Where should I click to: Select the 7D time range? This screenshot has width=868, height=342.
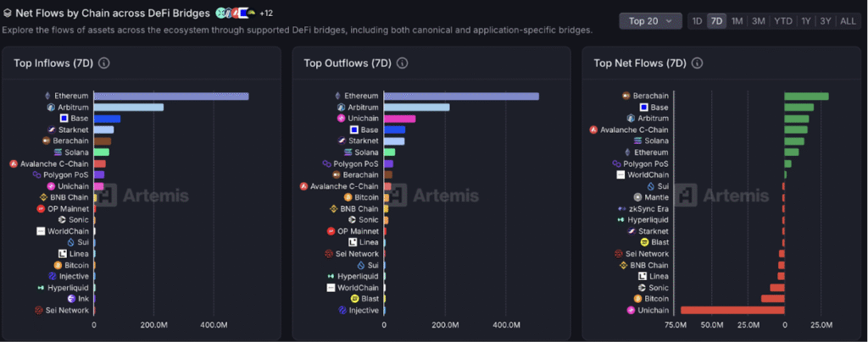(716, 21)
